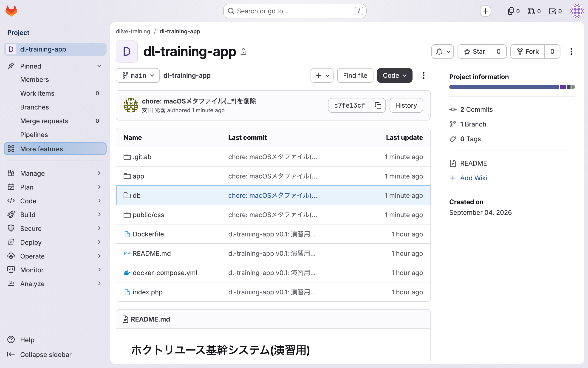
Task: Select More features in sidebar
Action: (55, 149)
